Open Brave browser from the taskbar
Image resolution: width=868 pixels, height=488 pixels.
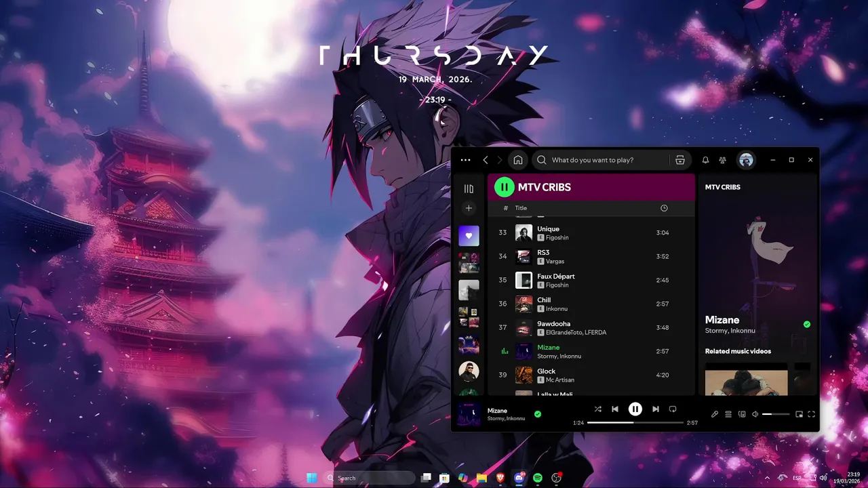tap(500, 478)
